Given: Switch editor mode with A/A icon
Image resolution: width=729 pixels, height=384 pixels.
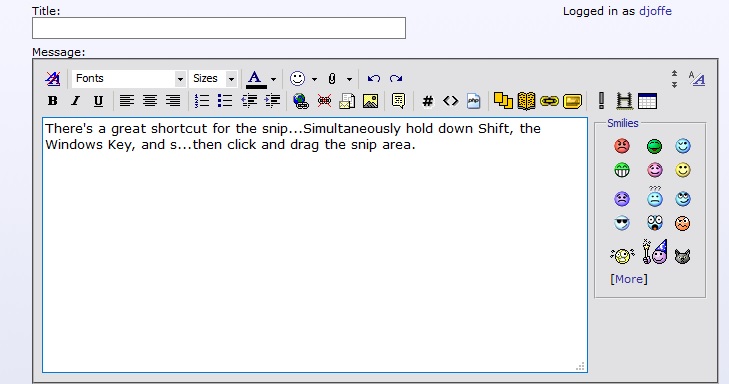Looking at the screenshot, I should coord(697,79).
